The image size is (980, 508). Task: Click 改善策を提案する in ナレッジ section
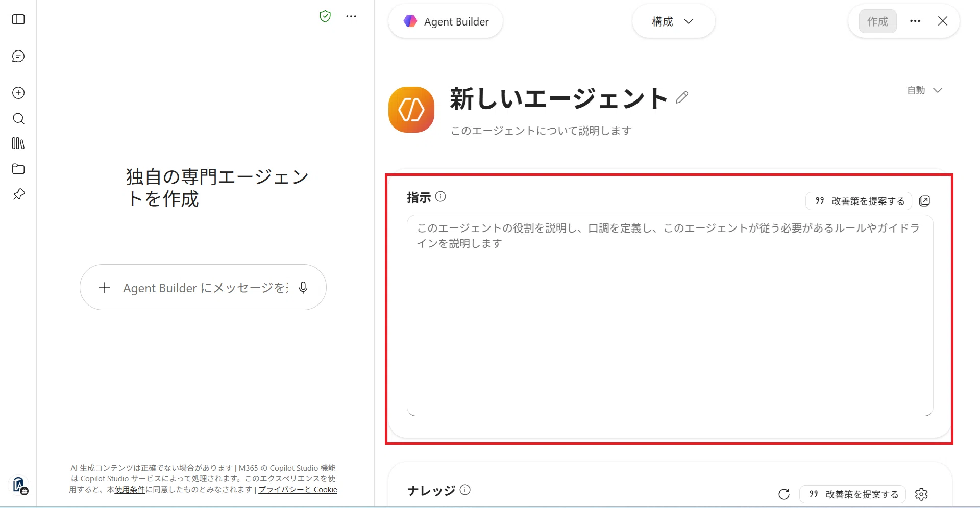pos(853,494)
